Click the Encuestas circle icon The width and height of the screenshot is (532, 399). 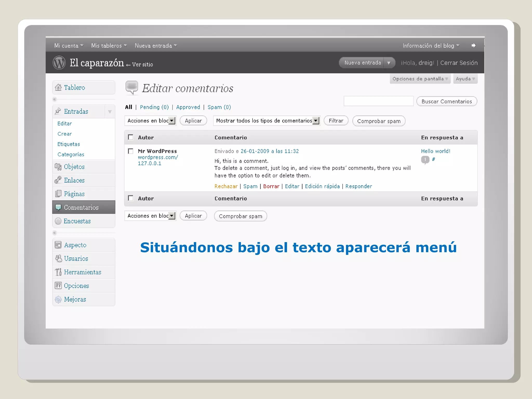(58, 221)
